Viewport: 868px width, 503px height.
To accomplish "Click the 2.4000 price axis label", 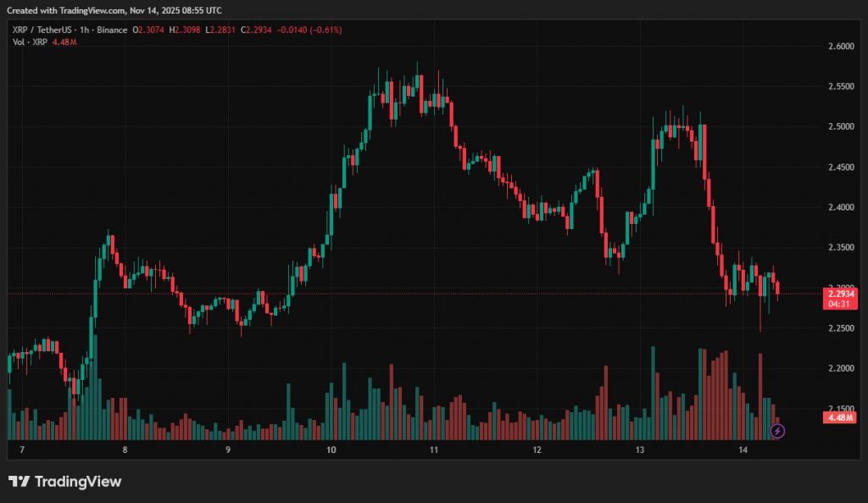I will [x=839, y=207].
